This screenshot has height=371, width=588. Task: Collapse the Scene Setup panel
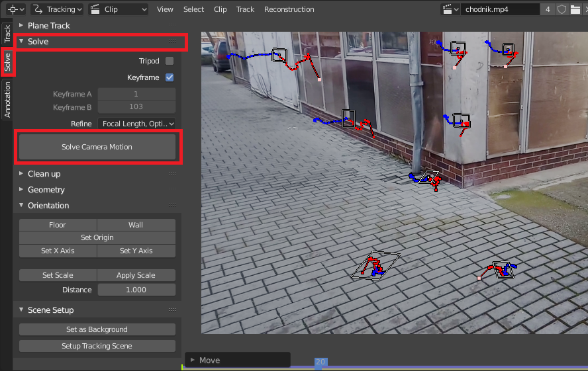21,310
